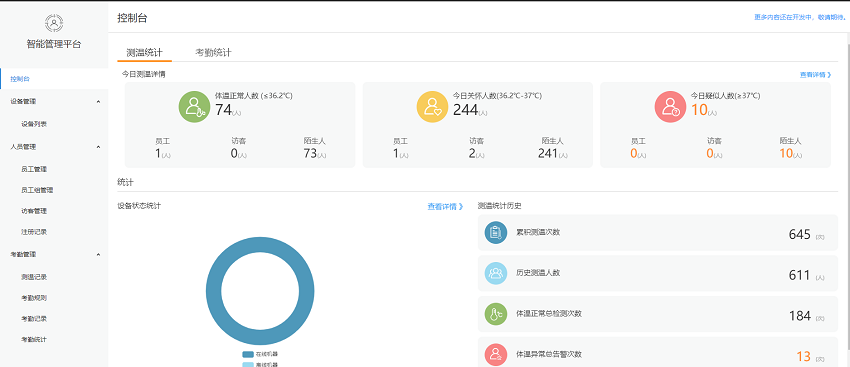Click the 历史测温人数 row label

[538, 273]
